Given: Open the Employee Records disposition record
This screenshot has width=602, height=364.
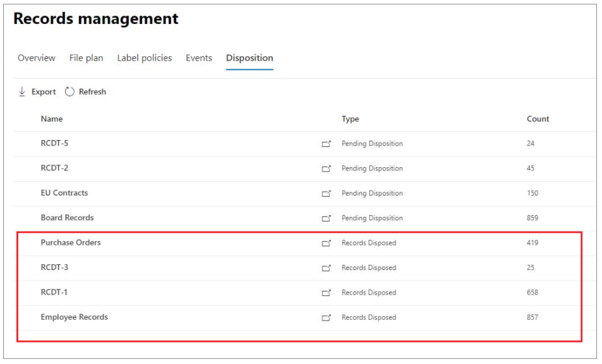Looking at the screenshot, I should point(74,317).
